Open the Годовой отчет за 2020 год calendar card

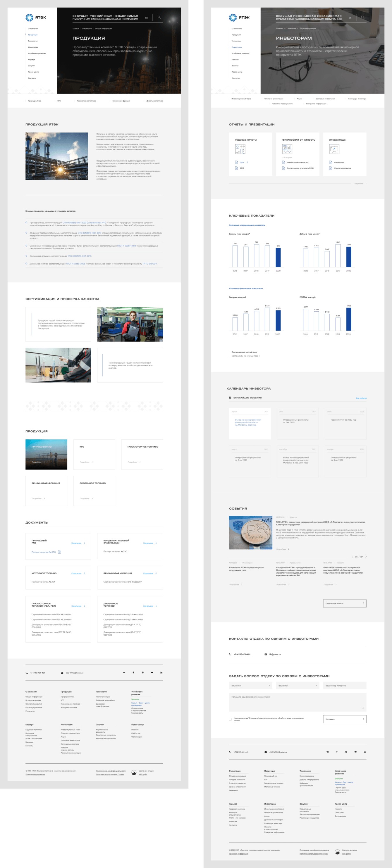pos(345,424)
